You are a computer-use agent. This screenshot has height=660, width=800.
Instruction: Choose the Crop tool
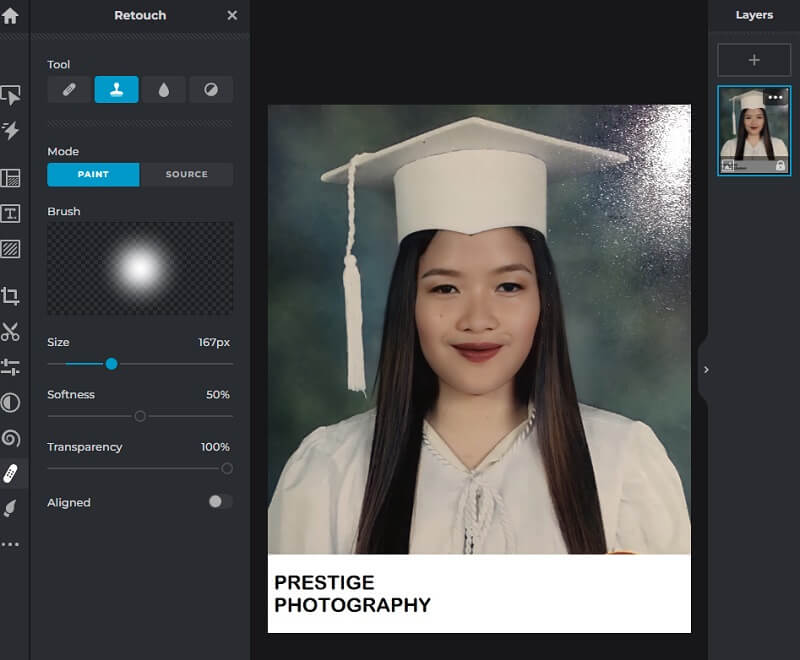point(11,296)
